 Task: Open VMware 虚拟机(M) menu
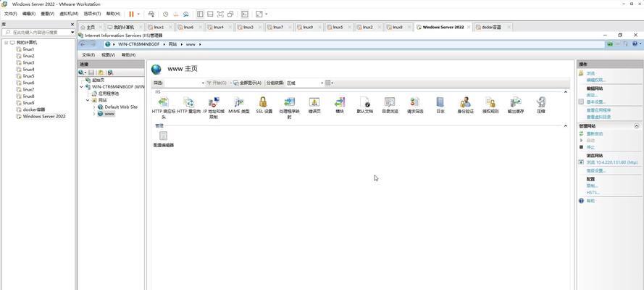69,14
